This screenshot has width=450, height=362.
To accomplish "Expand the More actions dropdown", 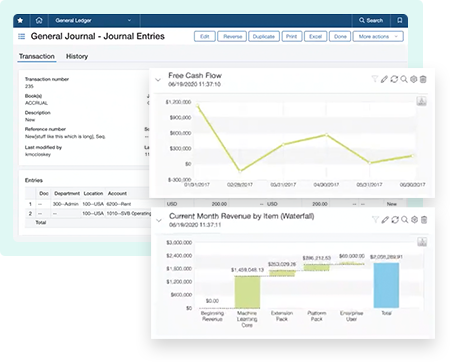I will [x=378, y=36].
